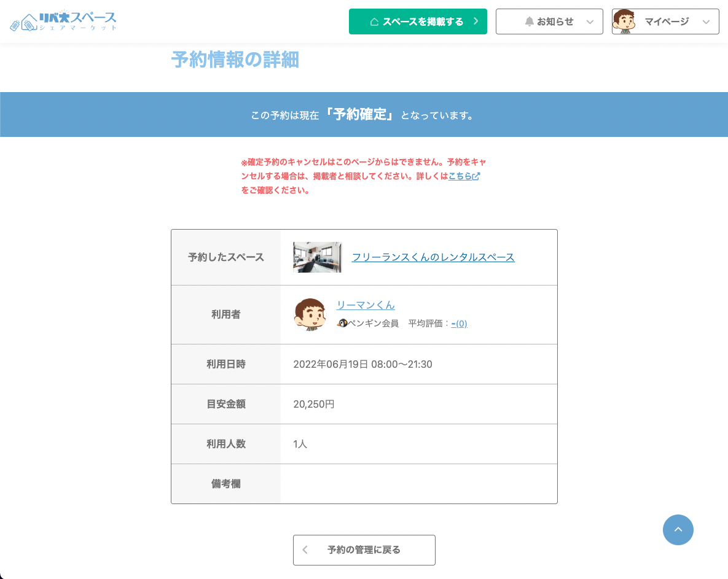Click the penguin icon beside ペンギン会員
The image size is (728, 579).
[x=342, y=324]
